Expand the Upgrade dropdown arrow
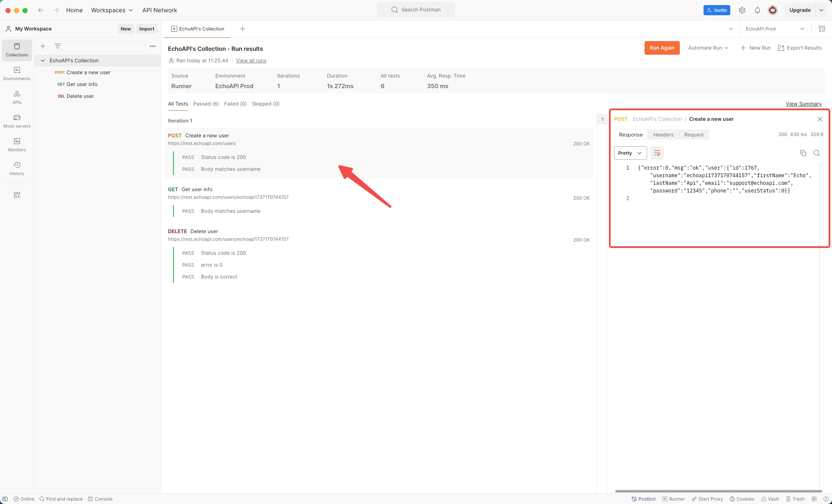Viewport: 832px width, 504px height. click(x=821, y=10)
